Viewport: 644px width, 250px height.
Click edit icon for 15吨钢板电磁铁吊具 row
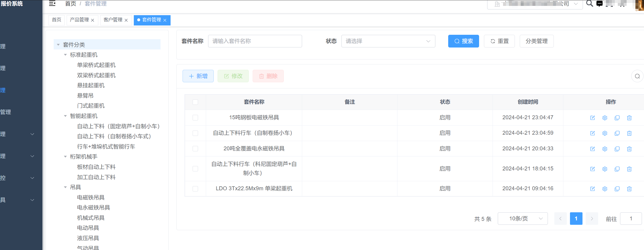[x=592, y=118]
